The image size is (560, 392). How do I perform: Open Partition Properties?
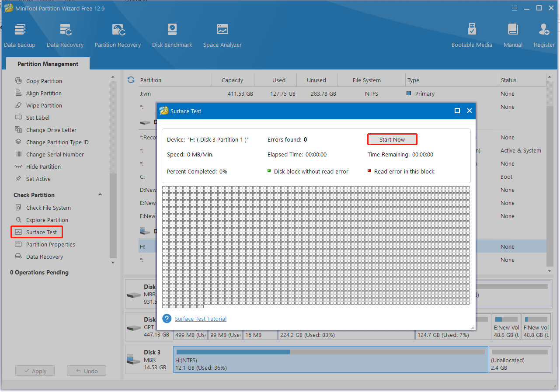pos(51,244)
